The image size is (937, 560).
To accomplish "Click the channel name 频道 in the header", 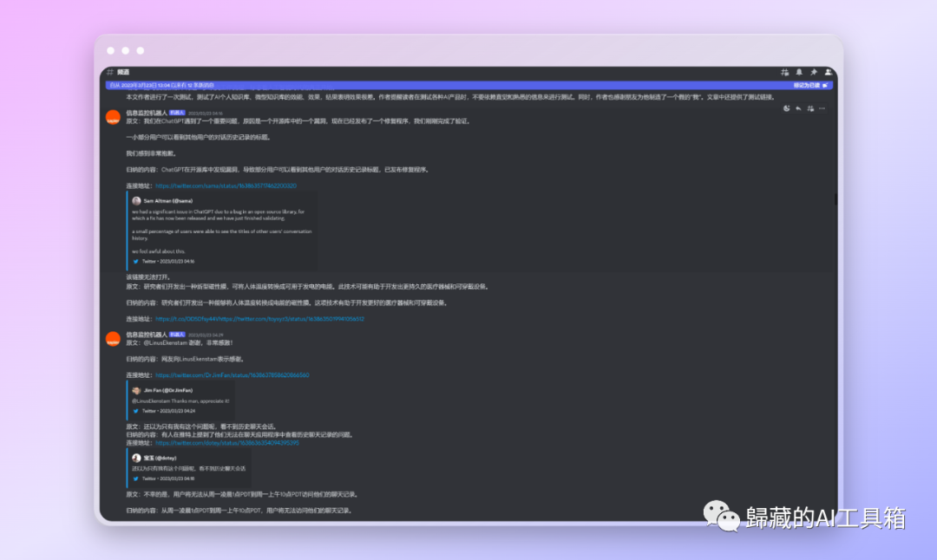I will [x=123, y=72].
